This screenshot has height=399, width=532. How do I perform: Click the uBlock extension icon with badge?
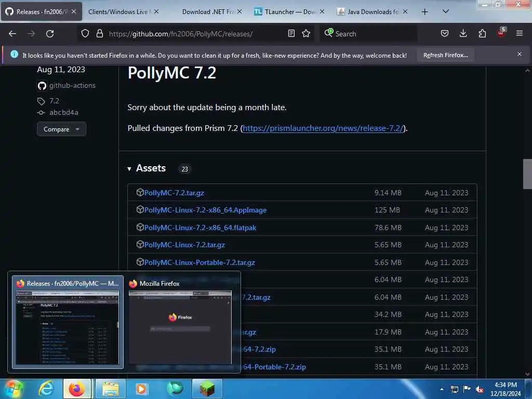[501, 33]
